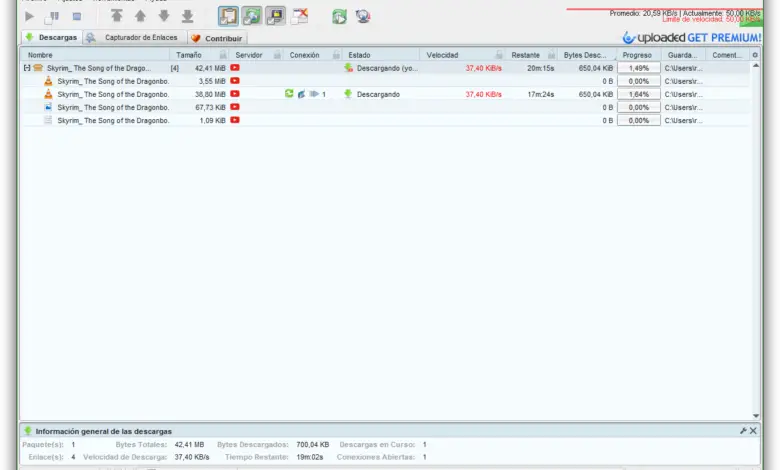
Task: Open the Capturador de Enlaces tab
Action: (x=135, y=37)
